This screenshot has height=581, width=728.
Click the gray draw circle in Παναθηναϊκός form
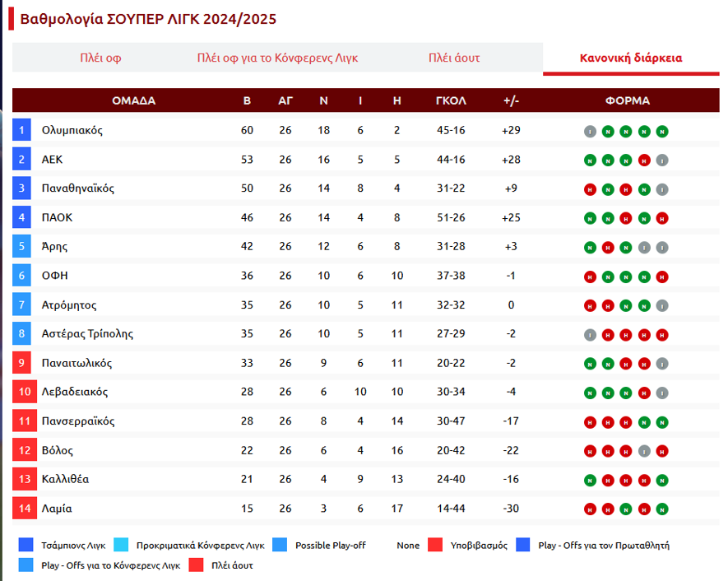[662, 189]
